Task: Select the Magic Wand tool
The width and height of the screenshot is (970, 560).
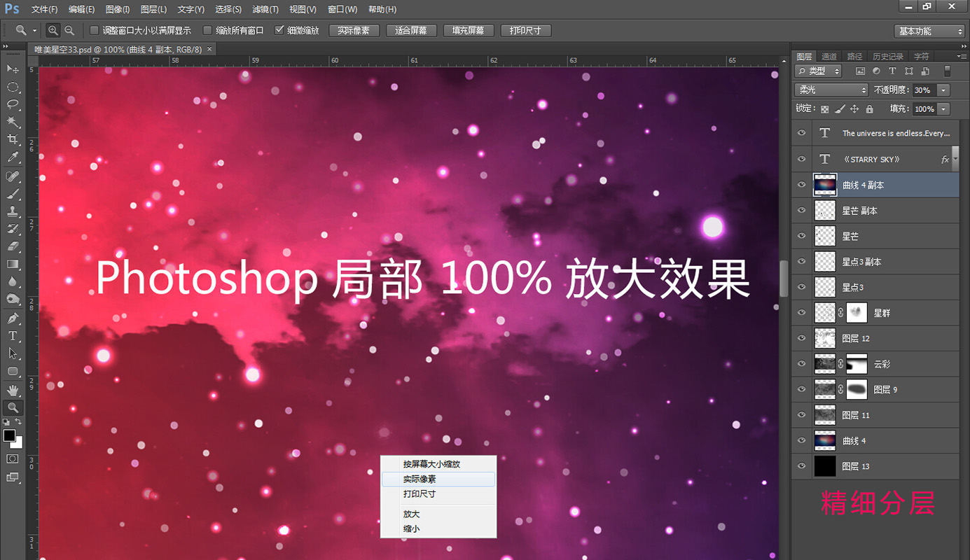Action: click(13, 122)
